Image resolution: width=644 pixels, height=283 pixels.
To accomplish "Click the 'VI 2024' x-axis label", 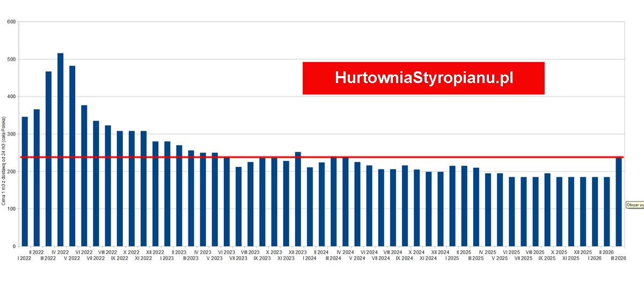I will 369,252.
